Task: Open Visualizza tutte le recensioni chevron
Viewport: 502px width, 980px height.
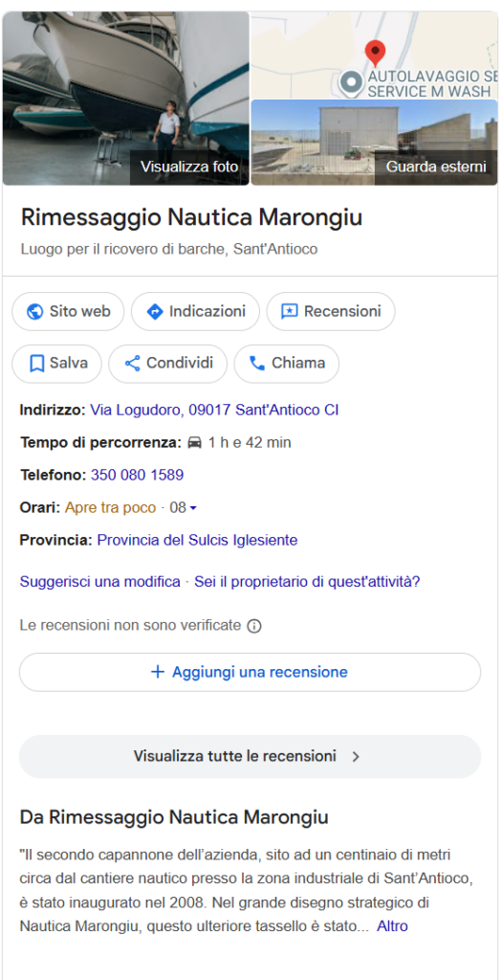Action: click(356, 757)
